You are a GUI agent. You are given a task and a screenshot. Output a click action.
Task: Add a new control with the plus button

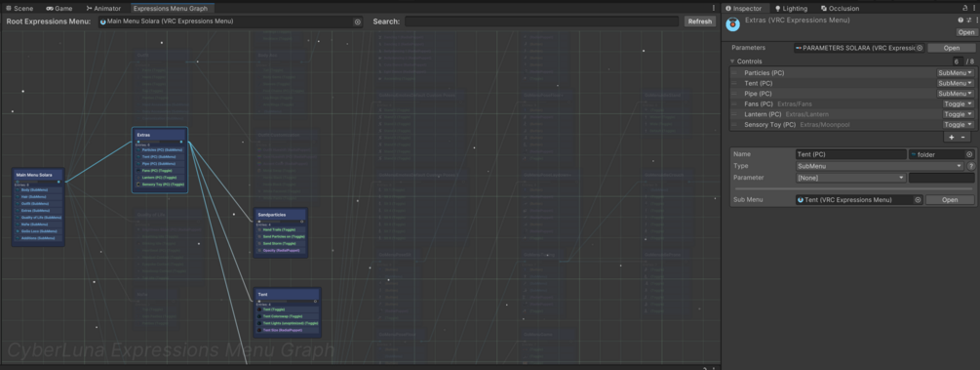[952, 137]
